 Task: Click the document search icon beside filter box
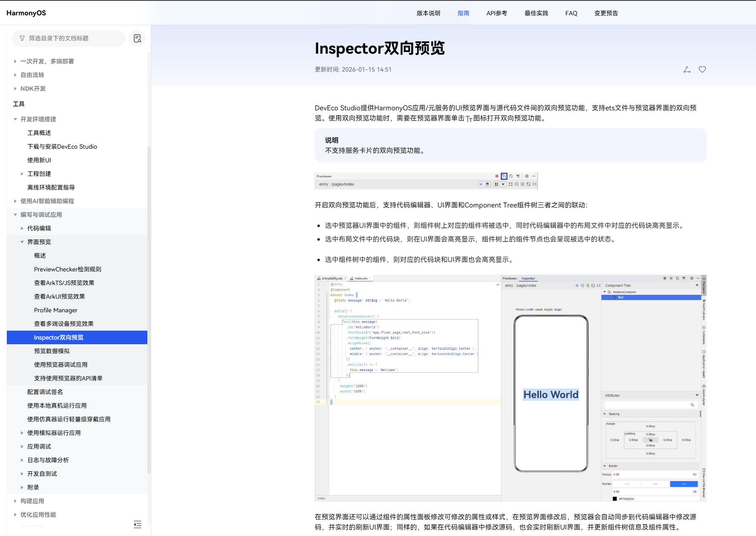pos(137,38)
